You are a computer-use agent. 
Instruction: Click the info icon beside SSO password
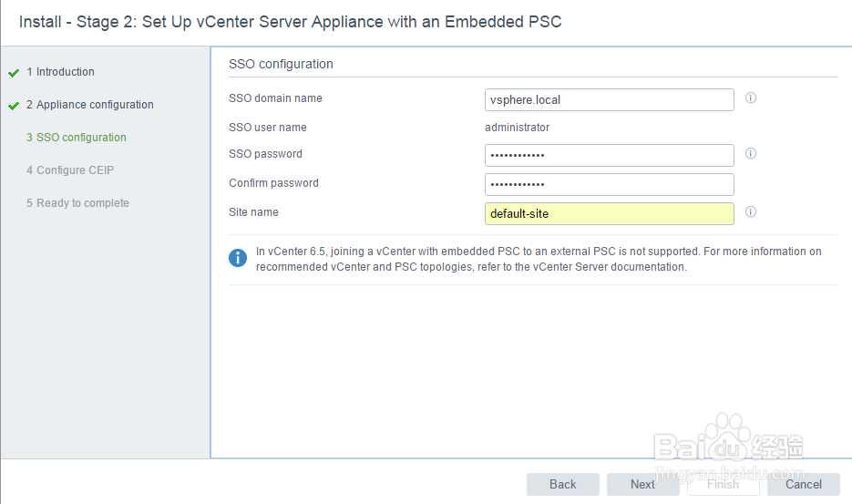pyautogui.click(x=750, y=153)
